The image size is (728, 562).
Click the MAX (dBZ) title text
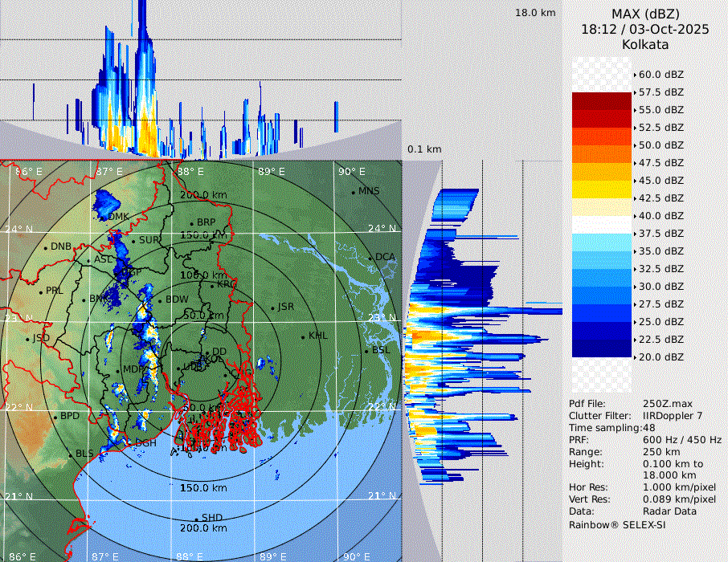tap(644, 14)
